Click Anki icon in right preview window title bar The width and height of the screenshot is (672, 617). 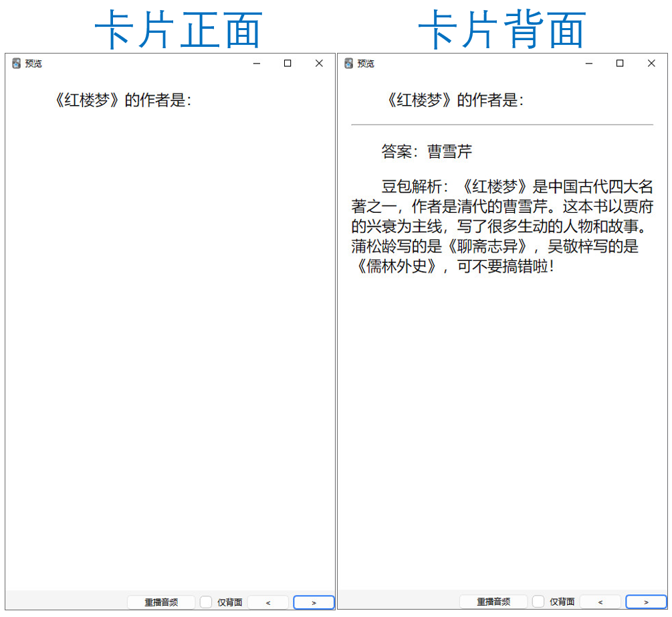pyautogui.click(x=349, y=64)
